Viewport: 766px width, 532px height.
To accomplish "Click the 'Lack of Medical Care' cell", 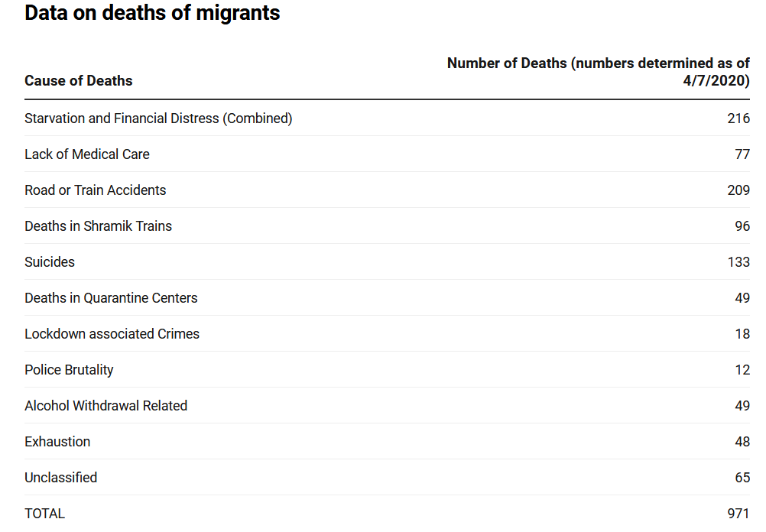I will [87, 154].
